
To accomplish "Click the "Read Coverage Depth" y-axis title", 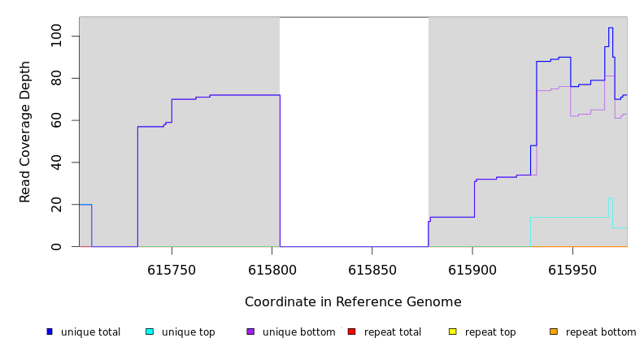I will pos(26,132).
